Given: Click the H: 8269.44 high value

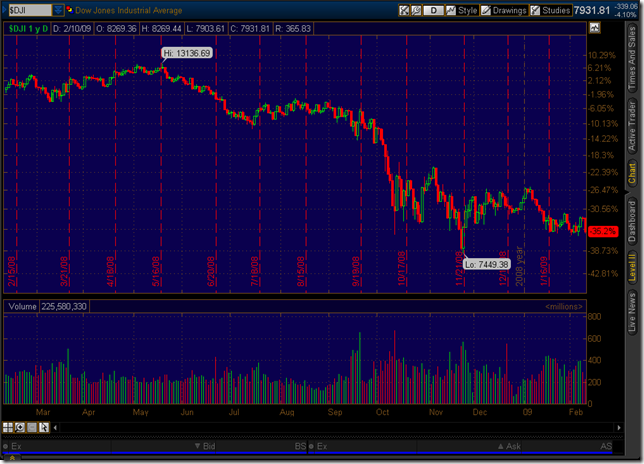Looking at the screenshot, I should coord(161,29).
